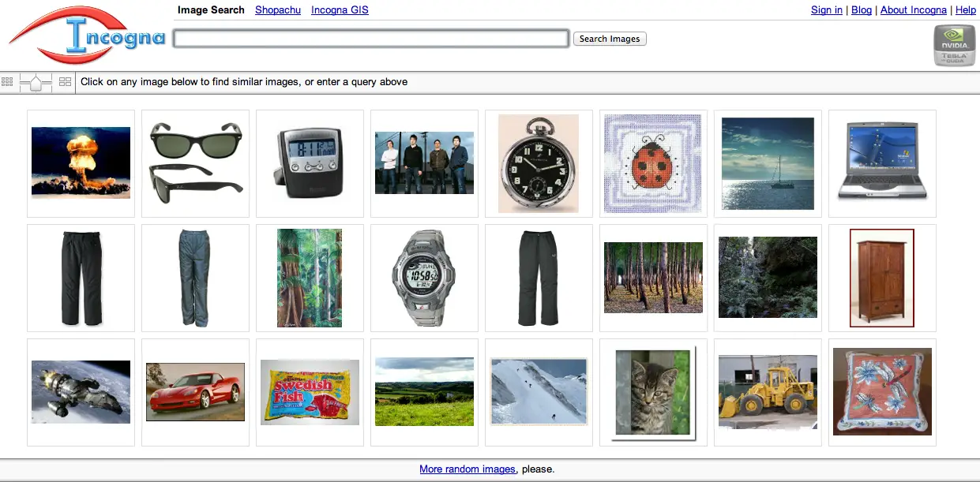
Task: Click the Sign in link
Action: pos(826,10)
